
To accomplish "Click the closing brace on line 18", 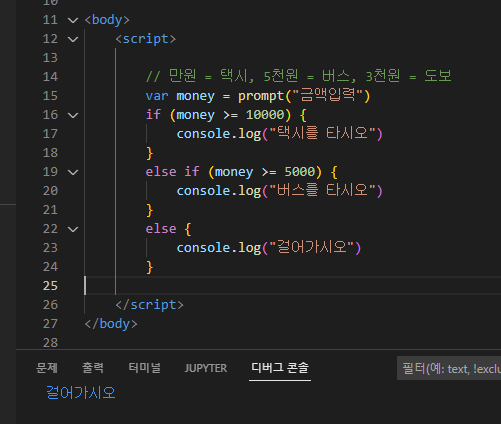I will [x=149, y=153].
